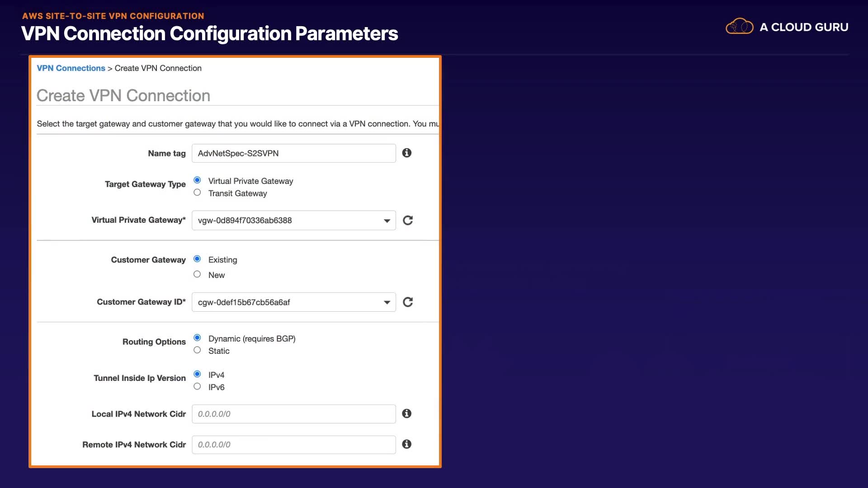Select Static routing option
This screenshot has height=488, width=868.
[x=197, y=350]
